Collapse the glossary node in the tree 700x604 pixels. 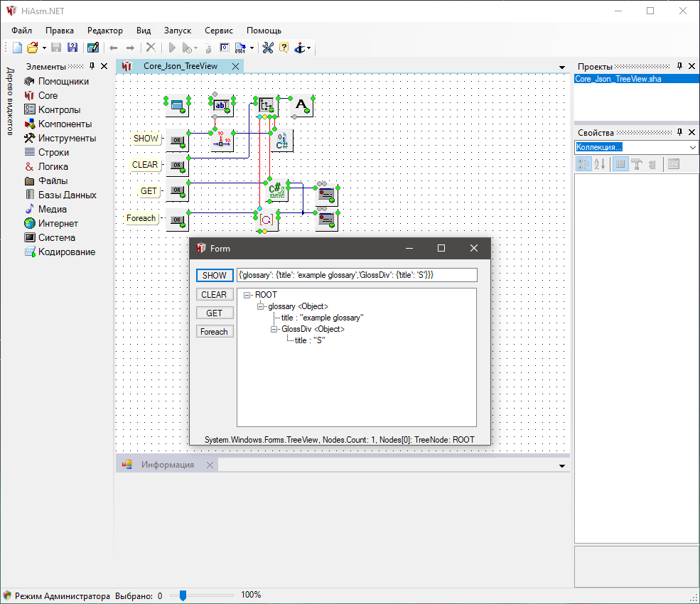click(261, 306)
